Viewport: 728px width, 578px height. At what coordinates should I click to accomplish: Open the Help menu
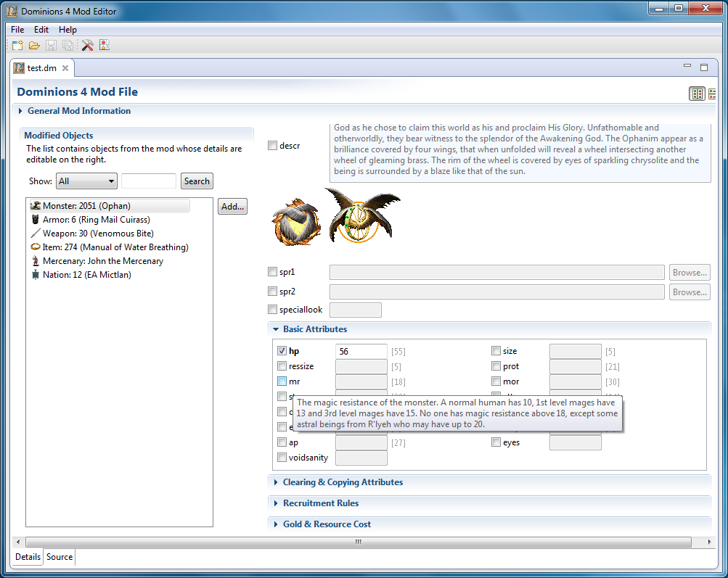(68, 30)
